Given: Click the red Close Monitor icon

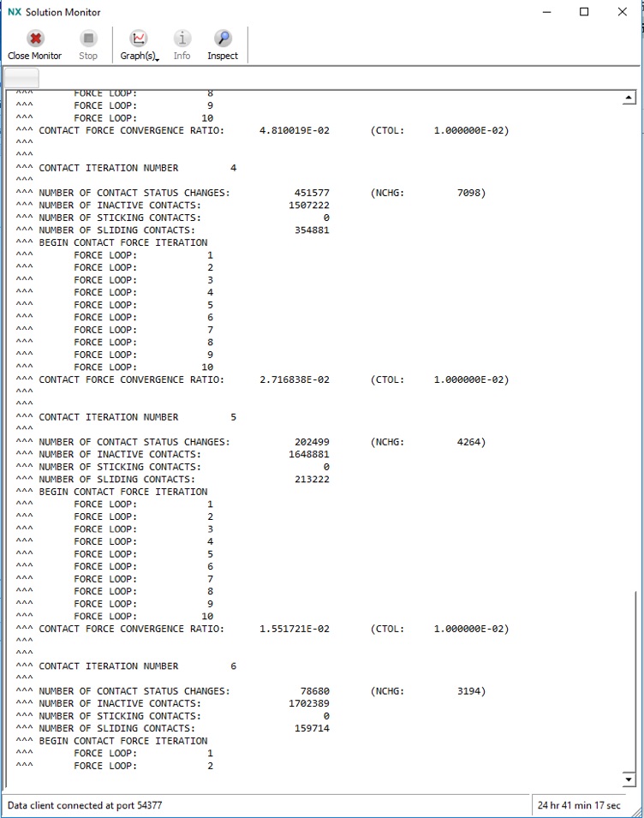Looking at the screenshot, I should click(35, 39).
